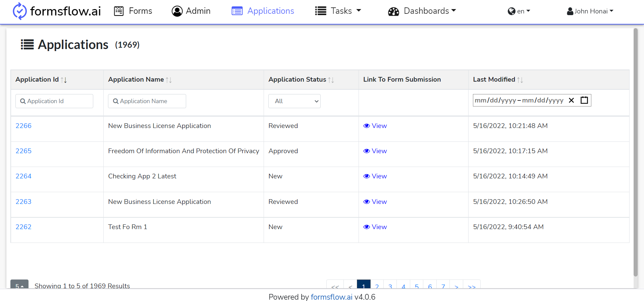Image resolution: width=644 pixels, height=301 pixels.
Task: Select timestamp '5/16/2022, 10:21:48 AM'
Action: coord(510,126)
